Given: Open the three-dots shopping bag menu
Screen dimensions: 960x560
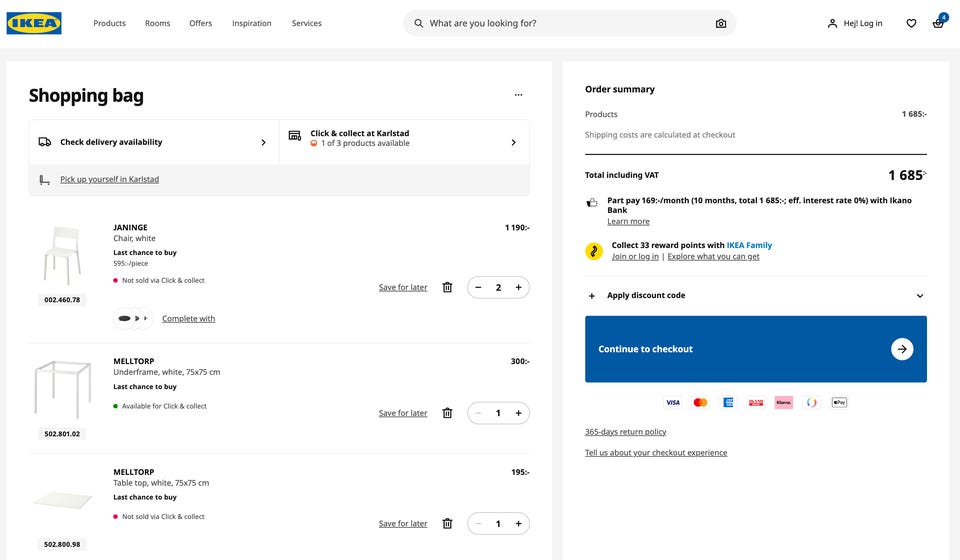Looking at the screenshot, I should pos(518,95).
